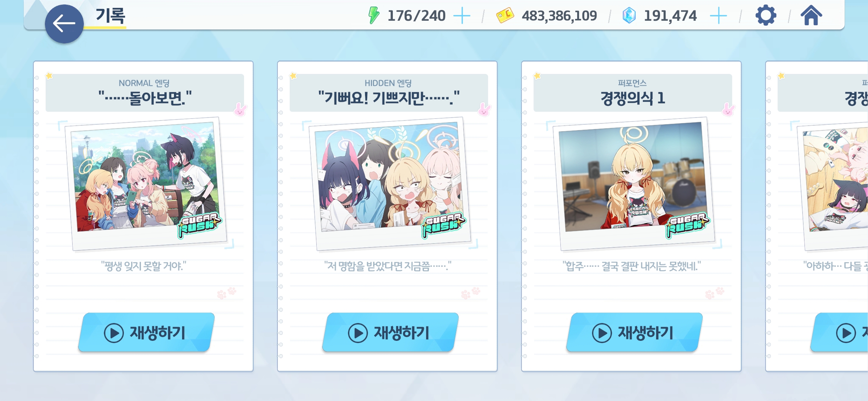The image size is (868, 401).
Task: Play the NORMAL ending with 재생하기
Action: (x=147, y=332)
